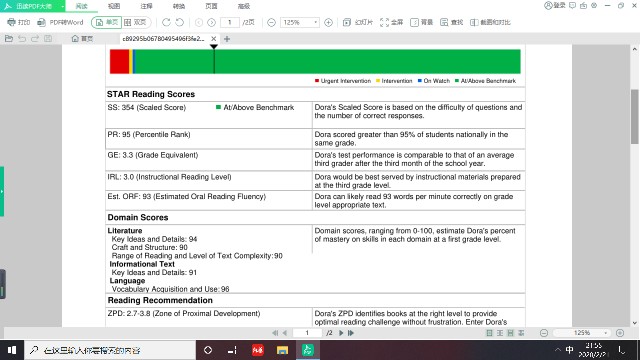Screen dimensions: 640x360
Task: Open the Annotate menu tab
Action: 146,6
